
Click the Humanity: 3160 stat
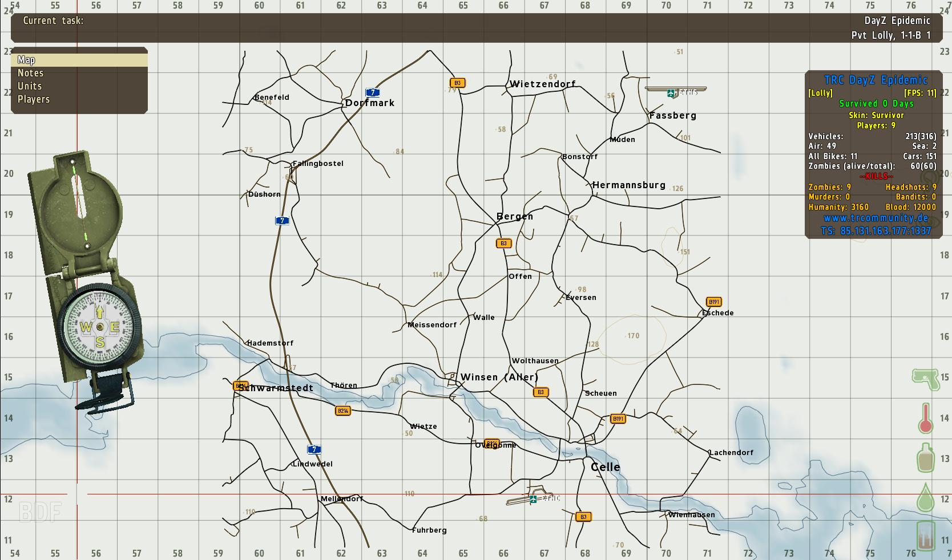click(x=838, y=208)
